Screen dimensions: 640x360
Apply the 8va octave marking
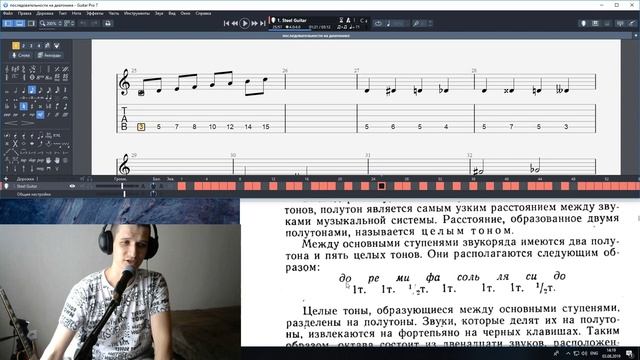pos(40,78)
